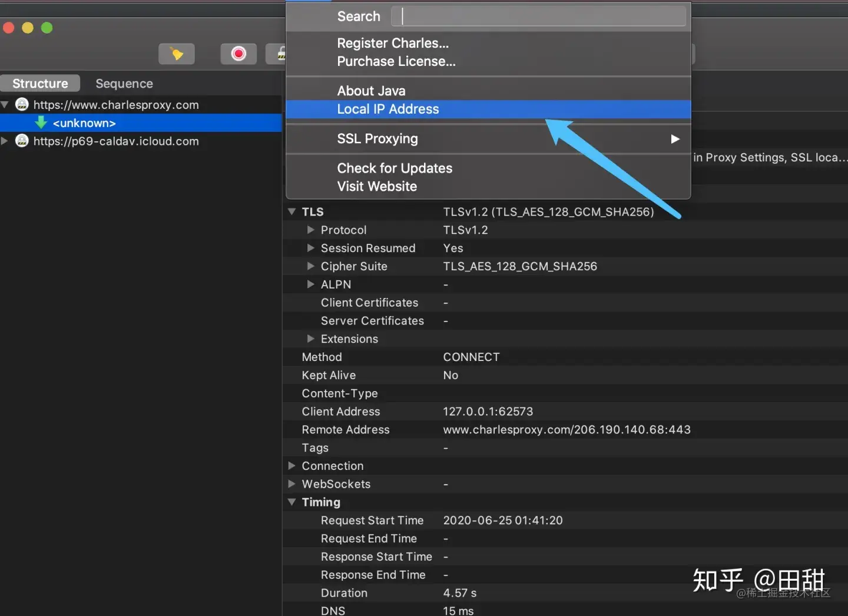Click the Method row label
848x616 pixels.
coord(322,357)
